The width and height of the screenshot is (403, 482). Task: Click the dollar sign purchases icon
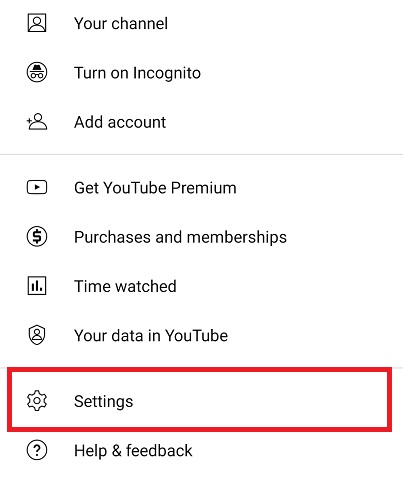point(37,237)
